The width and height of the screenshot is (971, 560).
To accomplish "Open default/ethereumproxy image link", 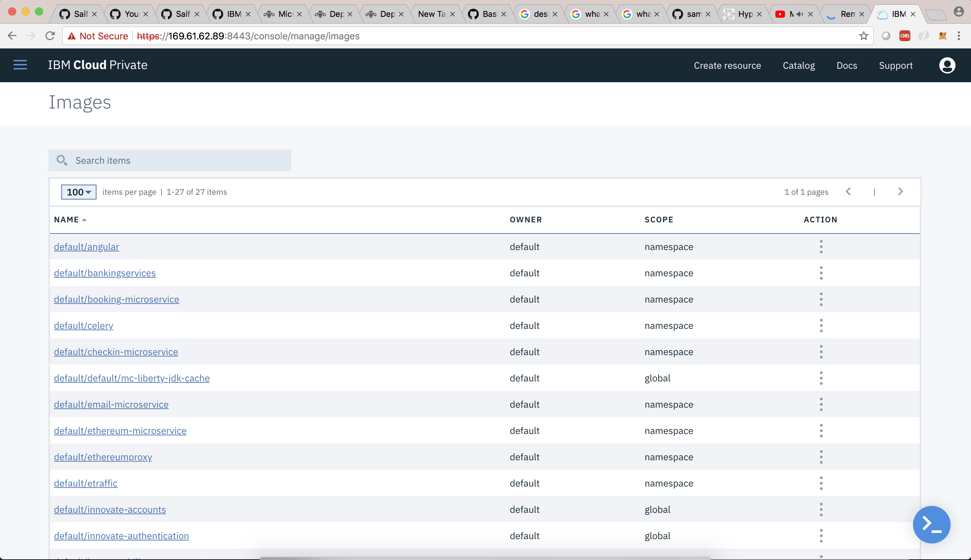I will (103, 457).
